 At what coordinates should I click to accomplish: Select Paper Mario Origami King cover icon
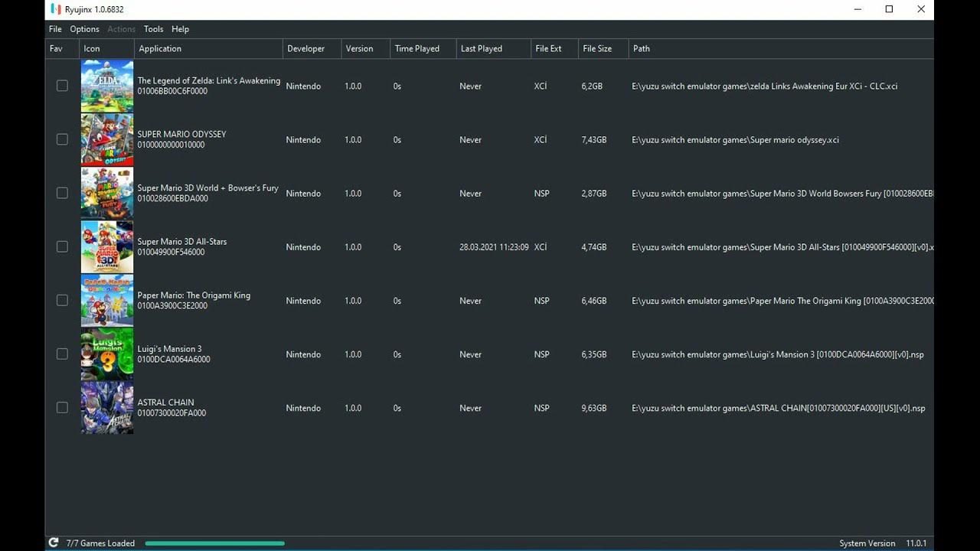click(107, 301)
